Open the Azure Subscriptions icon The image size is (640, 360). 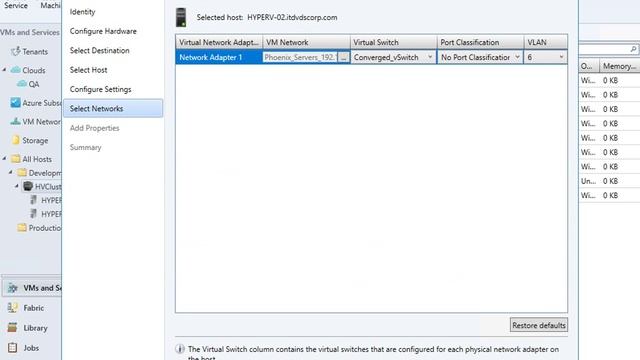pos(16,102)
